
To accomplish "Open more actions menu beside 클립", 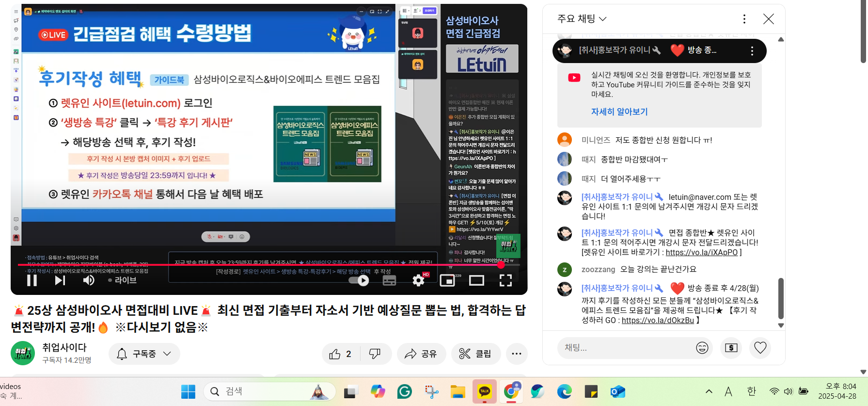I will (516, 354).
